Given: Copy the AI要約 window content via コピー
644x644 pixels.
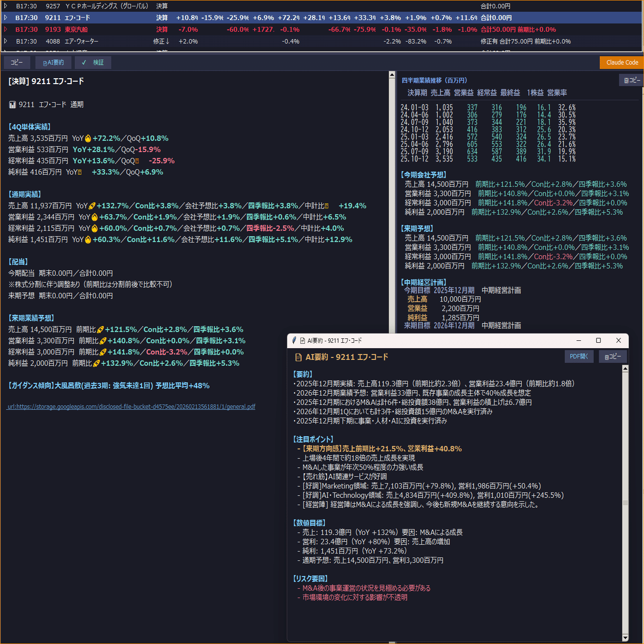Looking at the screenshot, I should click(x=613, y=356).
